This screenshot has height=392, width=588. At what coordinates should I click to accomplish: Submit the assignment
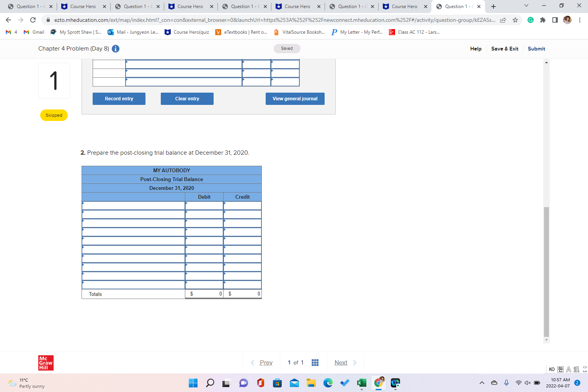pos(536,49)
